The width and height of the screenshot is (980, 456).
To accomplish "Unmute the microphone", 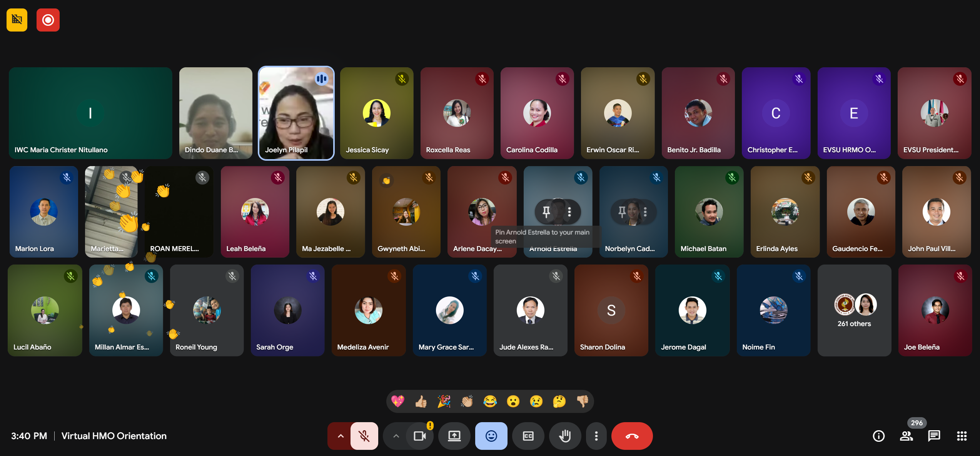I will pos(364,436).
